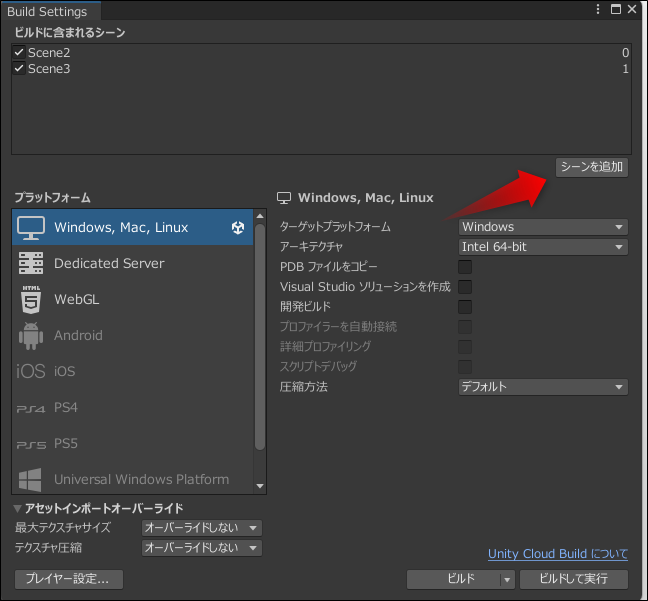Maximize the Build Settings window
The image size is (648, 601).
tap(616, 9)
